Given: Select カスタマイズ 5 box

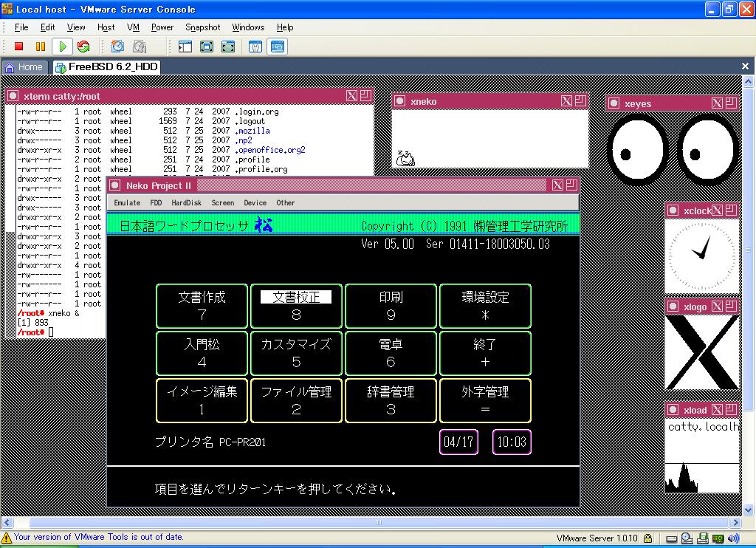Looking at the screenshot, I should click(x=296, y=352).
